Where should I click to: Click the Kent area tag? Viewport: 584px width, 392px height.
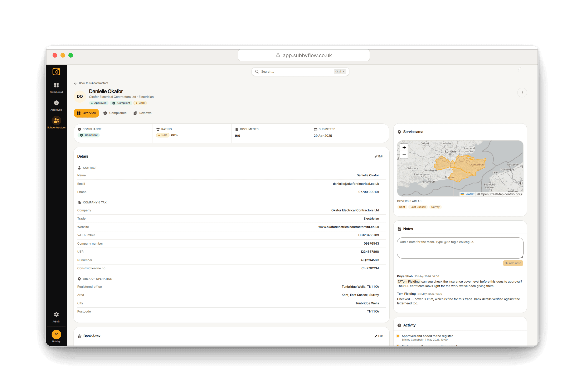402,207
